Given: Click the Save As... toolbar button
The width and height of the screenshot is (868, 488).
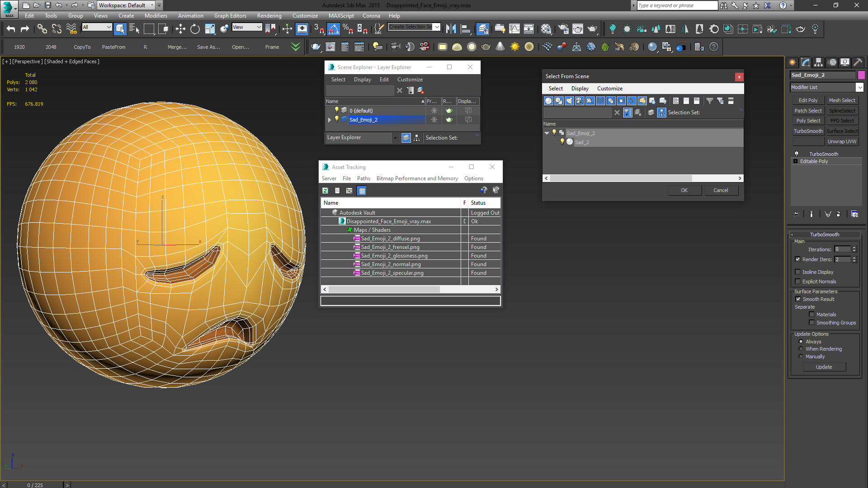Looking at the screenshot, I should 208,47.
